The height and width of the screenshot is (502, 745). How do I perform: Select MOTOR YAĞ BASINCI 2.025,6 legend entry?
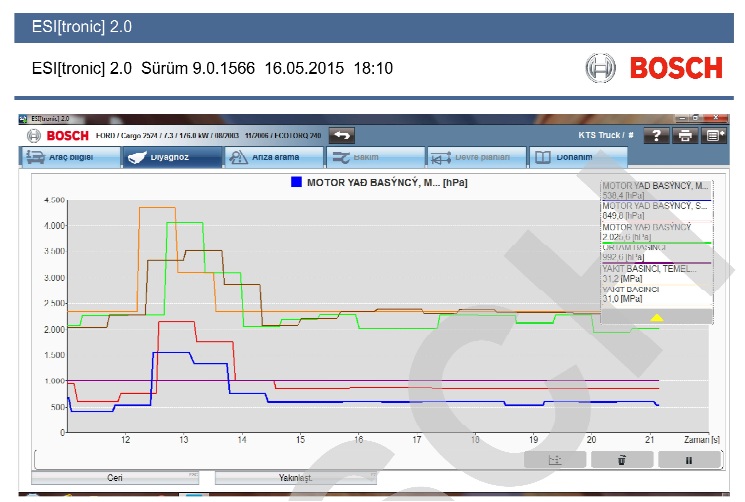(x=656, y=232)
